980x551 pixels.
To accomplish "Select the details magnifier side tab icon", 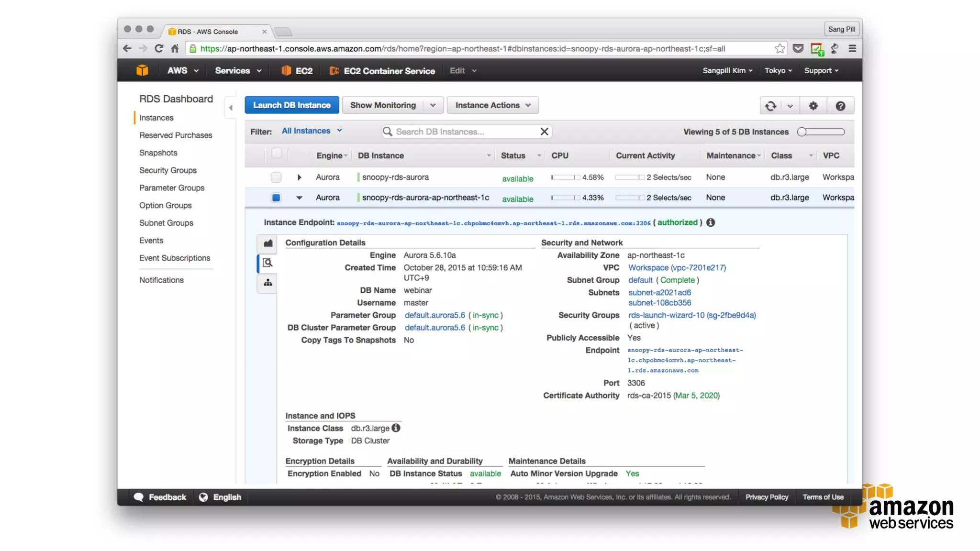I will point(268,263).
